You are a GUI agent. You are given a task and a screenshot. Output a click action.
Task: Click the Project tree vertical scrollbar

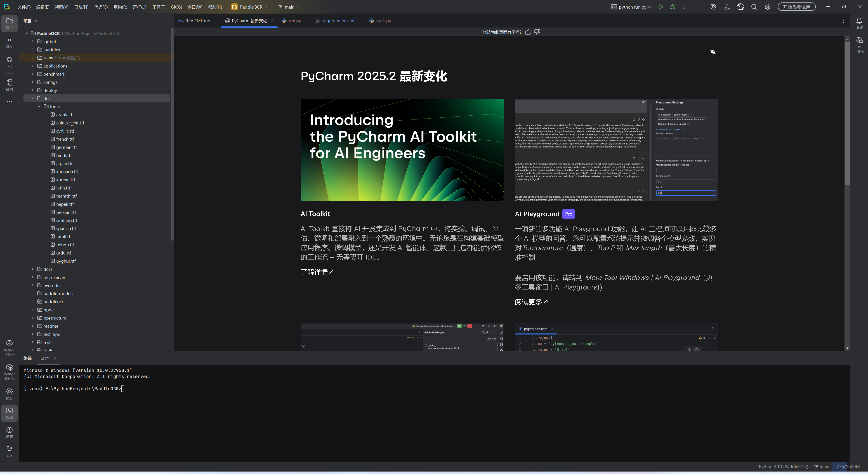pos(172,135)
